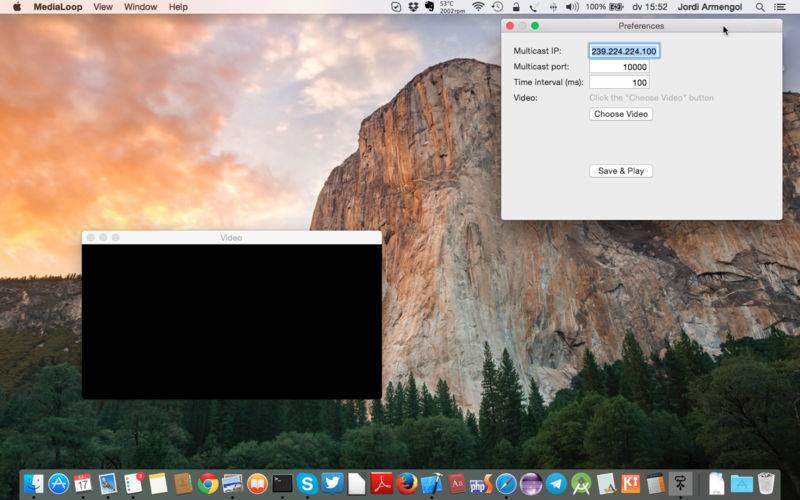Screen dimensions: 800x500
Task: Click the Choose Video button
Action: [621, 114]
